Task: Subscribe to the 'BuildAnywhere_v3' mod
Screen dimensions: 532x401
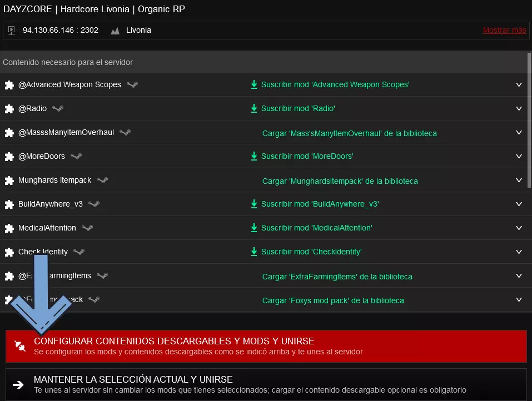Action: 320,204
